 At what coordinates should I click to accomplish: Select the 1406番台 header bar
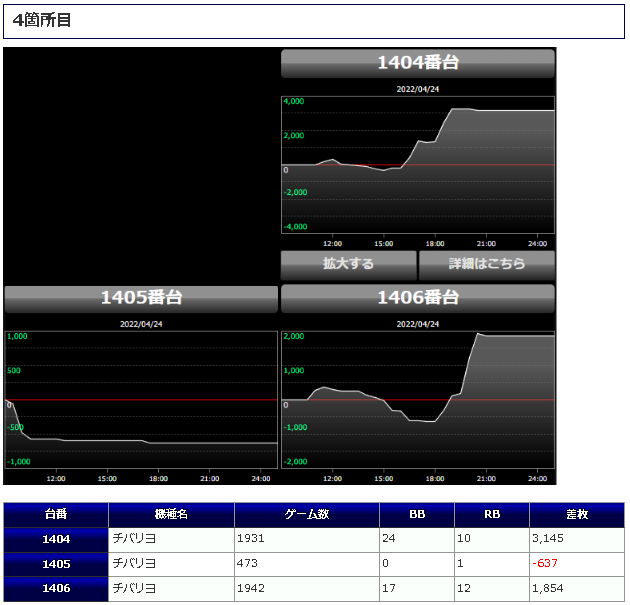418,298
